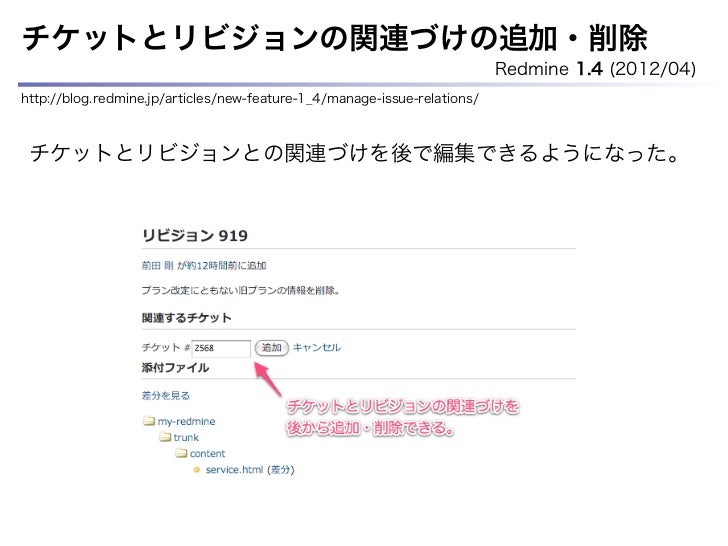Select the my-redmine folder name
This screenshot has width=728, height=546.
(x=186, y=422)
